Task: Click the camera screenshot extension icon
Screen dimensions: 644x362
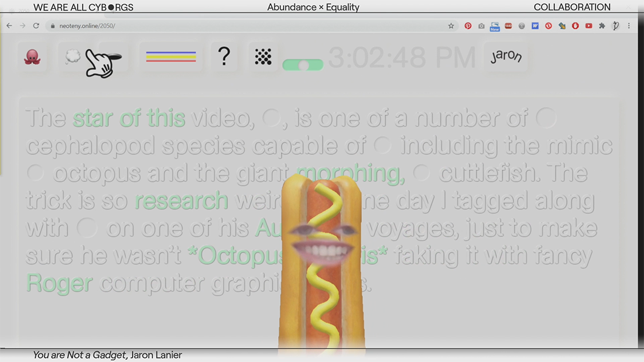Action: click(481, 26)
